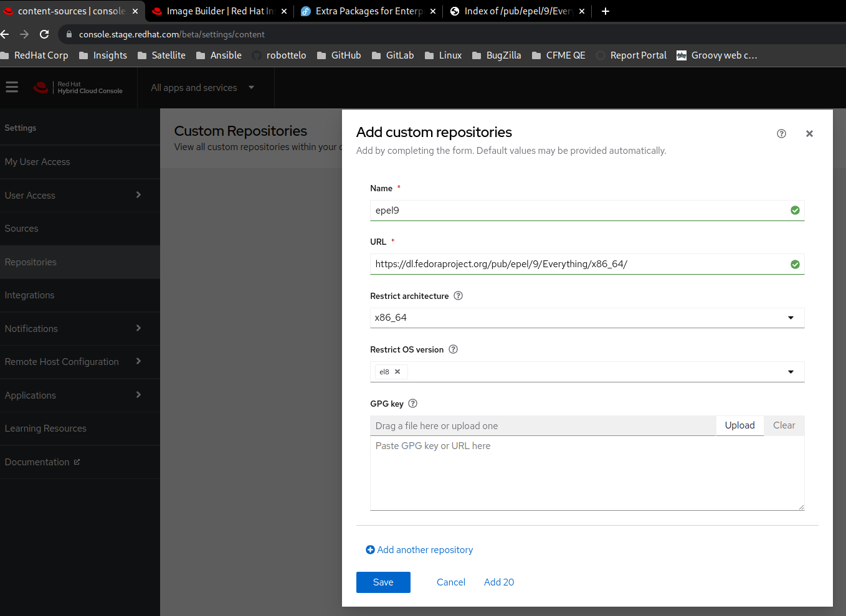Screen dimensions: 846x616
Task: Expand All apps and services menu
Action: (x=203, y=88)
